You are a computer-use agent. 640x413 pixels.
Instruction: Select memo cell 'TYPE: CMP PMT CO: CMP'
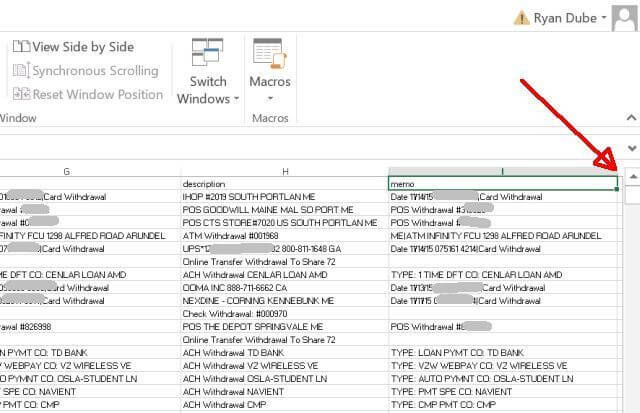click(503, 405)
